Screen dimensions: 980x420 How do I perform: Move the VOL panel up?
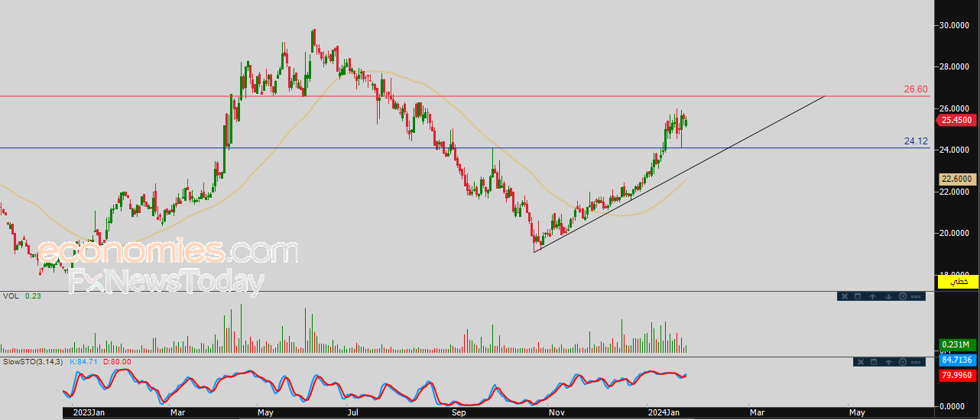pyautogui.click(x=873, y=296)
